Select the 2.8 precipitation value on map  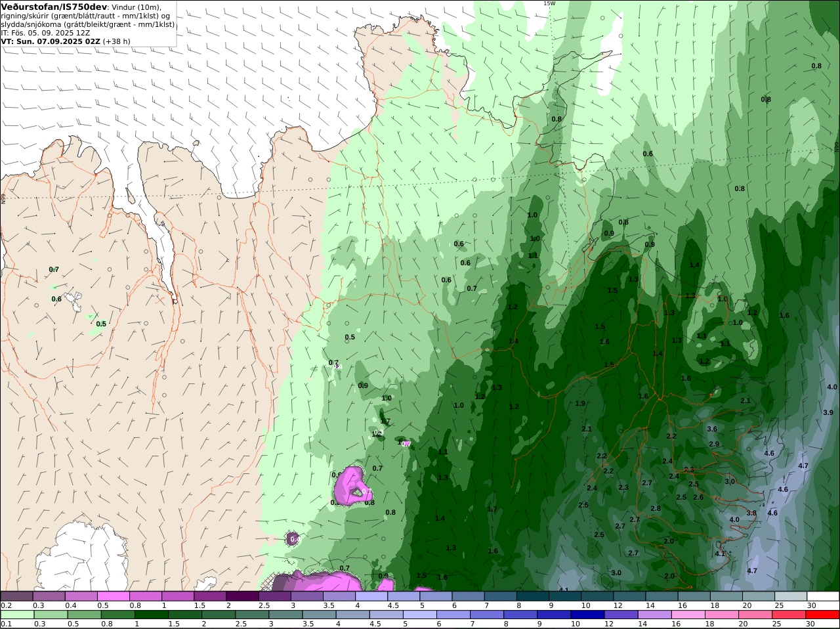[x=655, y=509]
